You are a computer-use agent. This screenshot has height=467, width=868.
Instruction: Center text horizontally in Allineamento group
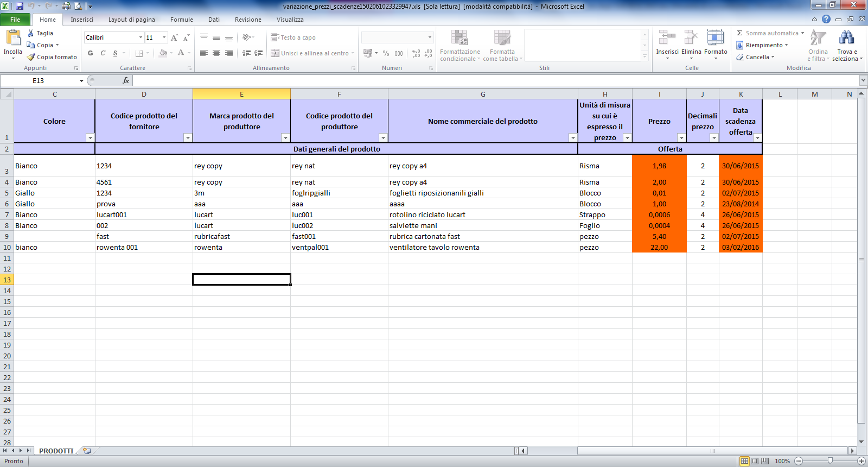coord(216,53)
